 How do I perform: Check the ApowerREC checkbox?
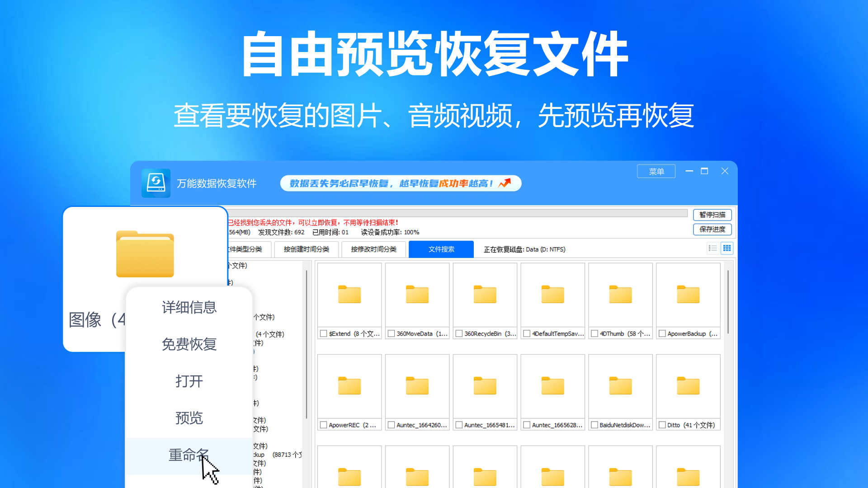[x=324, y=425]
